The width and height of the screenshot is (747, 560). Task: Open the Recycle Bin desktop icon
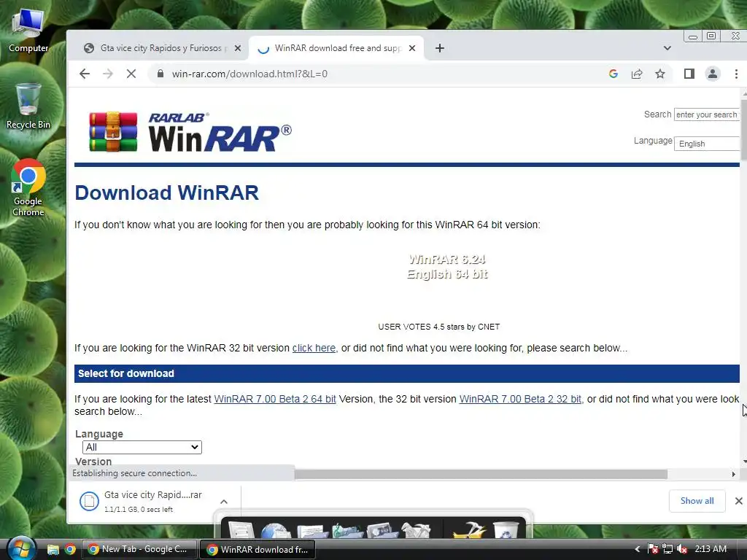(x=28, y=106)
